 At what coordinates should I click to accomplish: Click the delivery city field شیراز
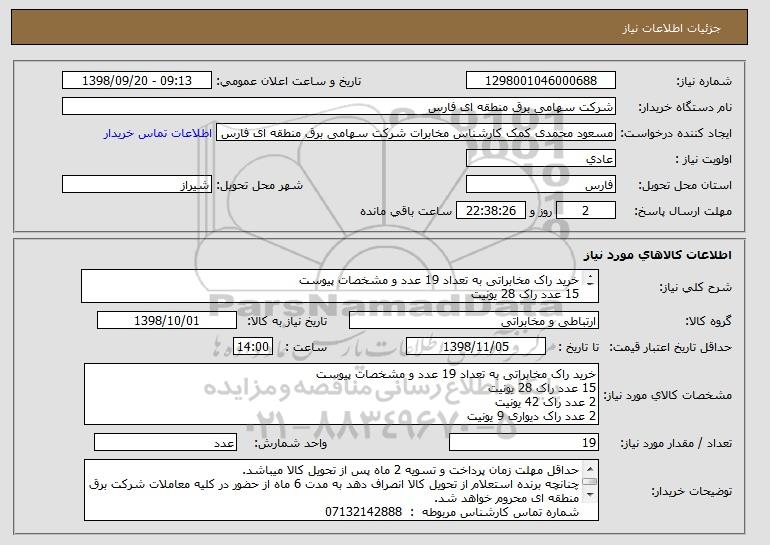[137, 185]
